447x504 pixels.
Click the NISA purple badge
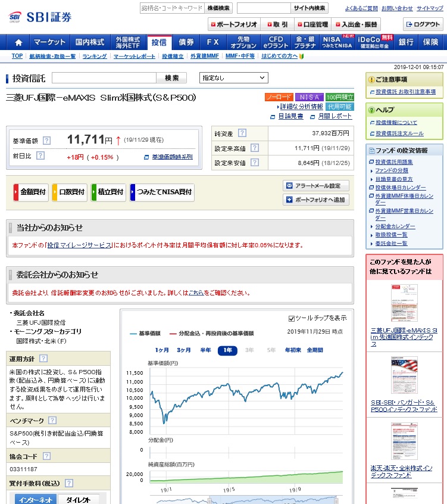[x=310, y=97]
